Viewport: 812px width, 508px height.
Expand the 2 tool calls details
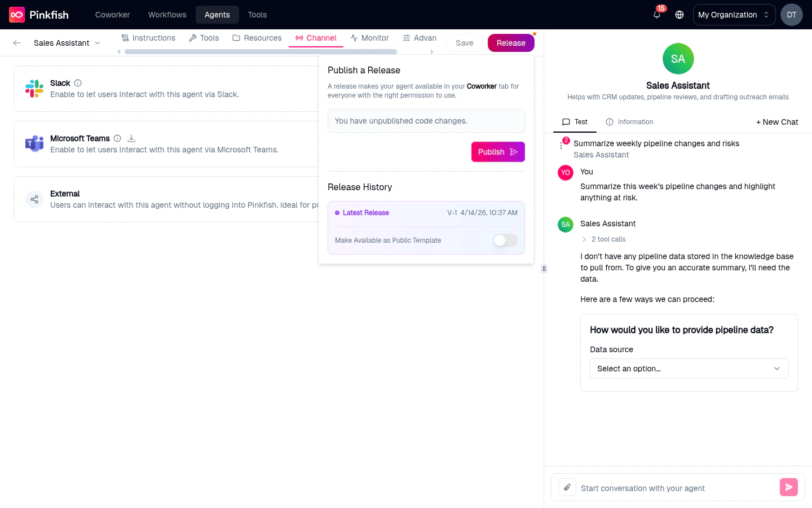tap(604, 239)
